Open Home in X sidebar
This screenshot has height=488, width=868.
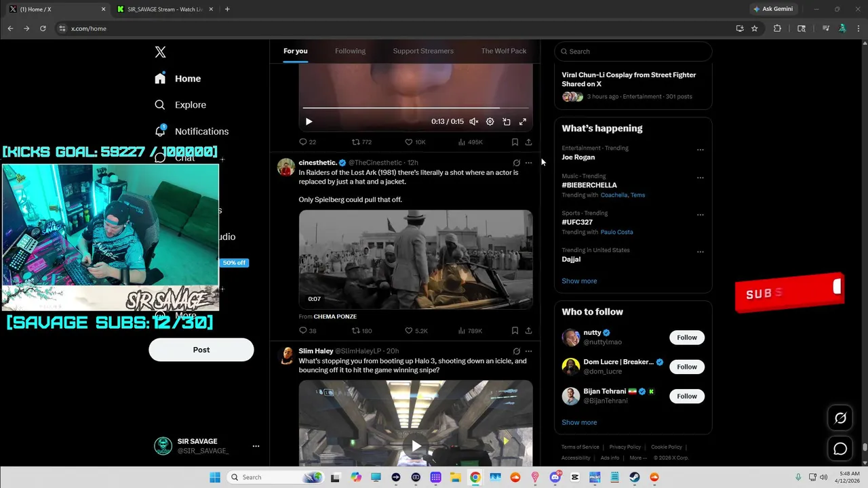[178, 79]
